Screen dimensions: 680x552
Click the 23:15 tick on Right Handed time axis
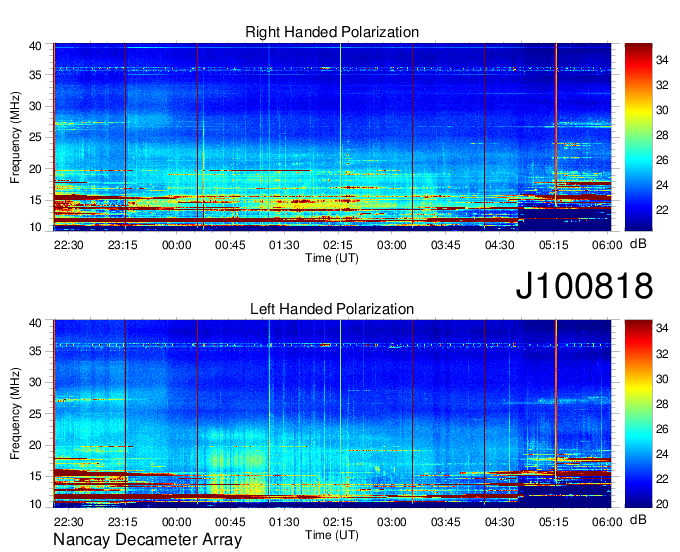pos(123,245)
